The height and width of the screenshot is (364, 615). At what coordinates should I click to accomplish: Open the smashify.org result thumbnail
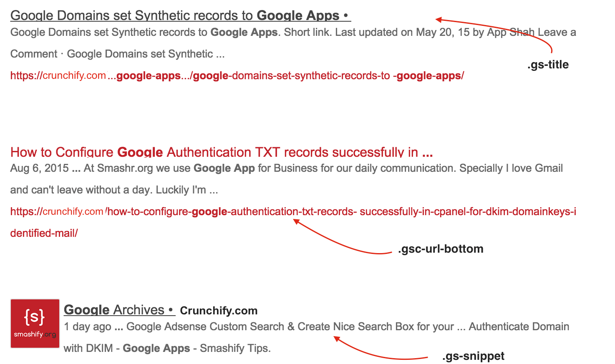click(x=35, y=324)
